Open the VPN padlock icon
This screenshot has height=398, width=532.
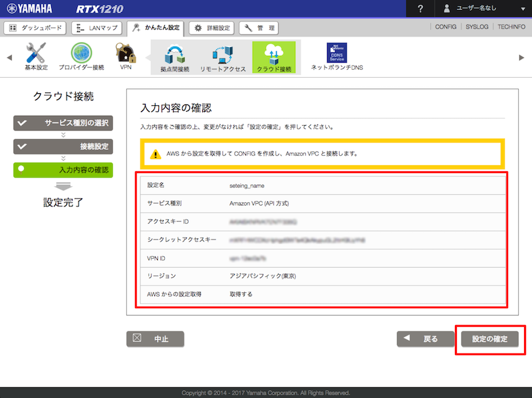pyautogui.click(x=125, y=53)
